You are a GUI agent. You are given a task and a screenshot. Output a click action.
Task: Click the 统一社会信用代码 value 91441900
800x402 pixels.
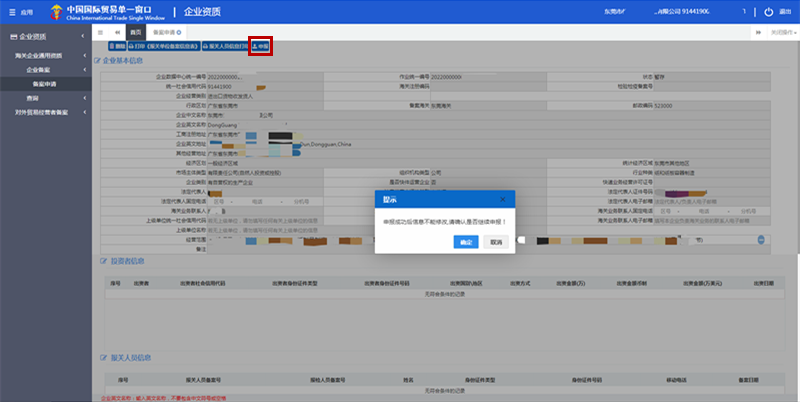tap(219, 86)
